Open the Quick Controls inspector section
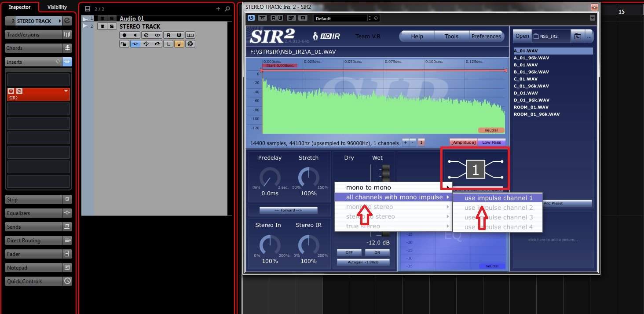 coord(33,281)
